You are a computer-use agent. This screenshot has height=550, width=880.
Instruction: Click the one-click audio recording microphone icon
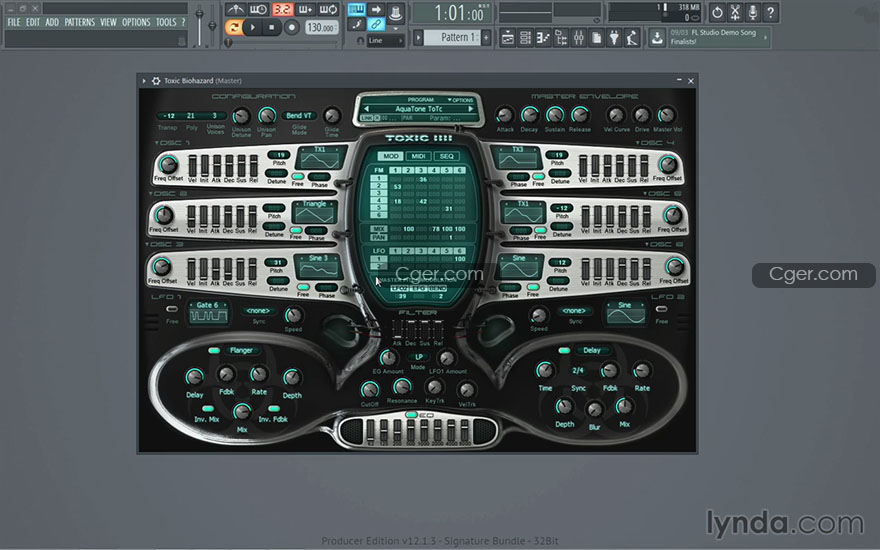(x=753, y=12)
